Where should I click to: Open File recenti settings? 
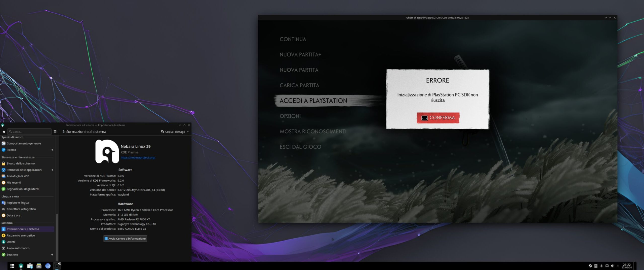tap(27, 183)
